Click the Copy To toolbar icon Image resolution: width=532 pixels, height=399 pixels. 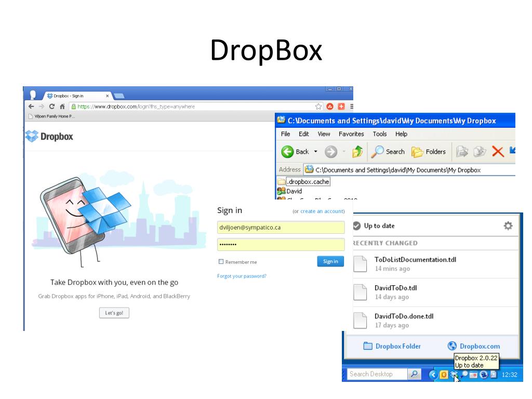click(480, 152)
